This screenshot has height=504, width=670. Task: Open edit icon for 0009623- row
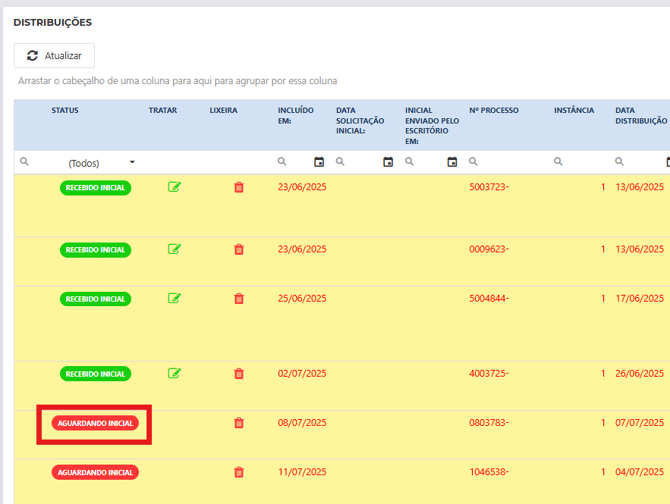pos(175,249)
